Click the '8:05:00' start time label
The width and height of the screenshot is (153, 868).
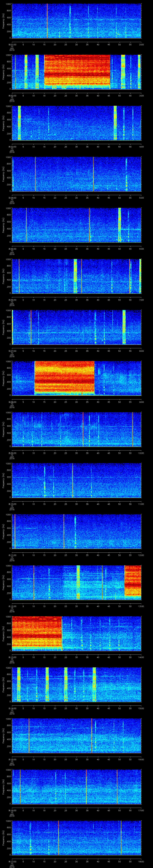(12, 249)
